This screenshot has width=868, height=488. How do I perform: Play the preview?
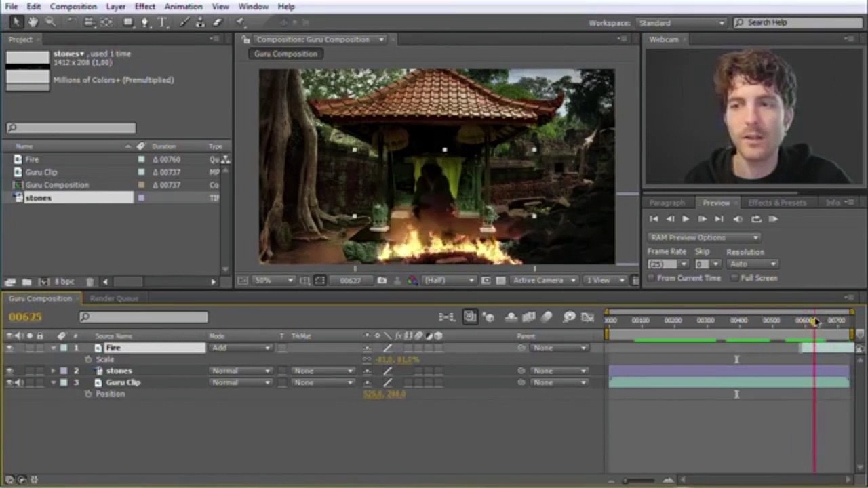(x=686, y=219)
